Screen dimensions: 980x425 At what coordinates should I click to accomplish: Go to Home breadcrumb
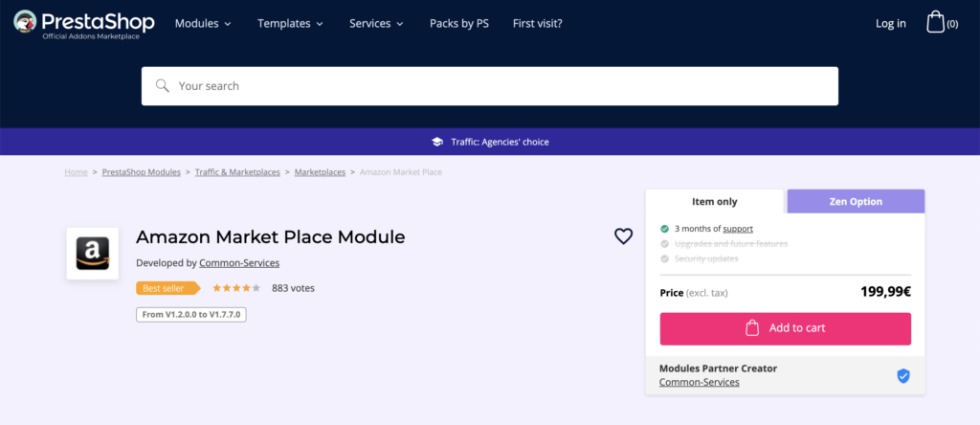[77, 172]
